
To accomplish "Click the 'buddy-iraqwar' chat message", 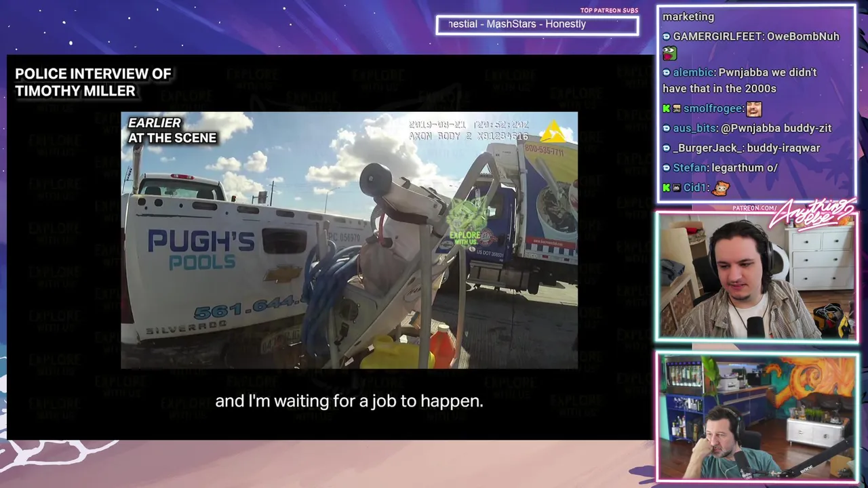I will pyautogui.click(x=785, y=148).
